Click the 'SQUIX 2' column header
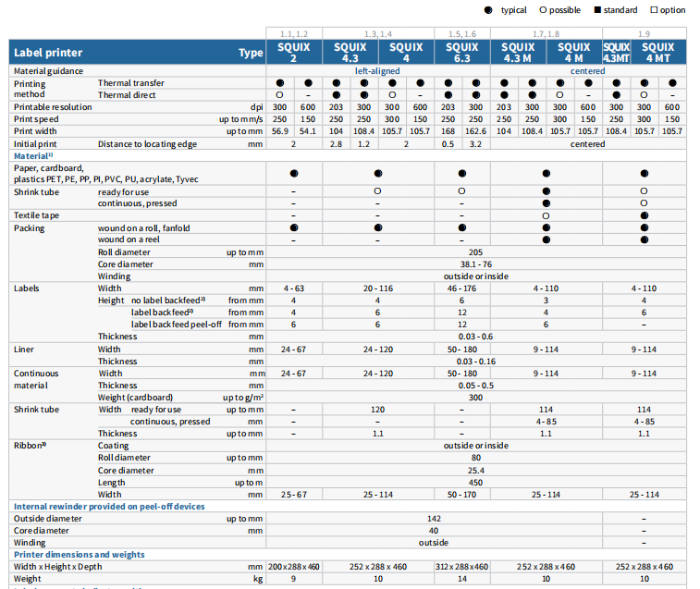The height and width of the screenshot is (589, 700). (294, 53)
